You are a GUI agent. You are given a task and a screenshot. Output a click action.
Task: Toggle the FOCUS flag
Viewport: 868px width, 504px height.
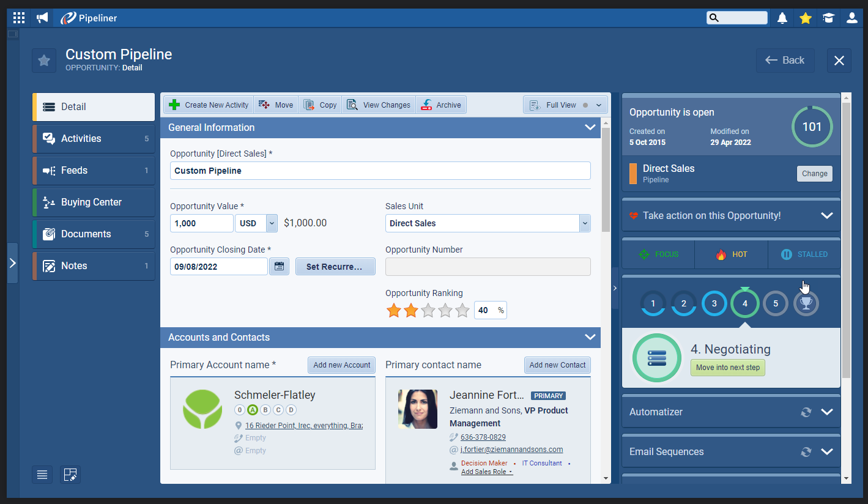pos(658,254)
